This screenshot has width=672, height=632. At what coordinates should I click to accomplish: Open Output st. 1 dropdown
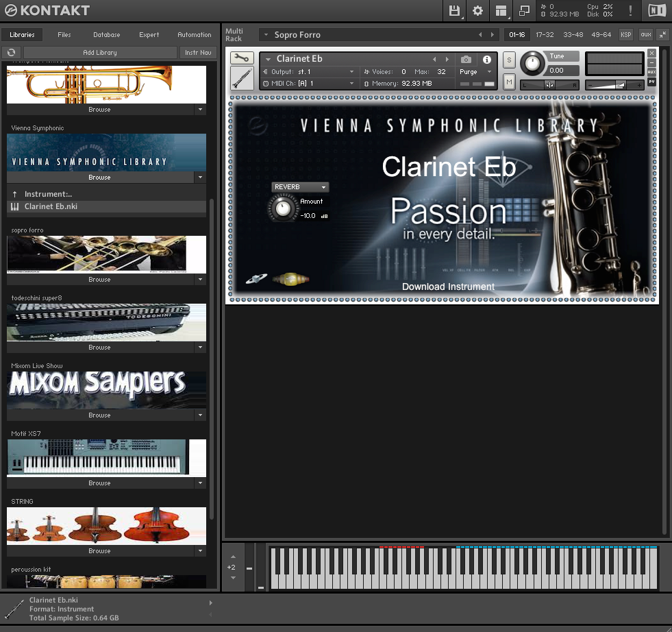coord(351,71)
